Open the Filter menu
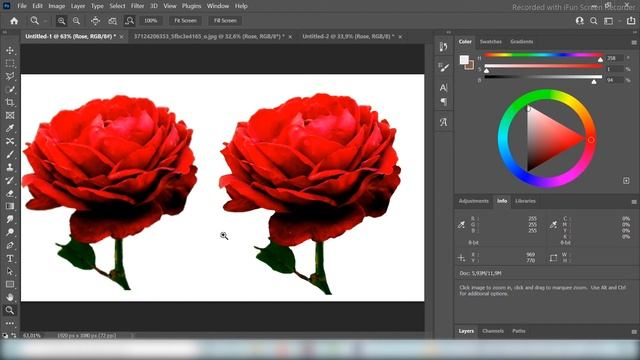The image size is (640, 360). 137,6
